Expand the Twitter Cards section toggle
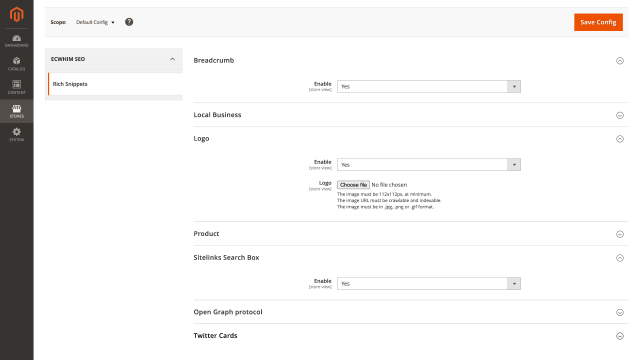The height and width of the screenshot is (360, 640). click(x=620, y=336)
